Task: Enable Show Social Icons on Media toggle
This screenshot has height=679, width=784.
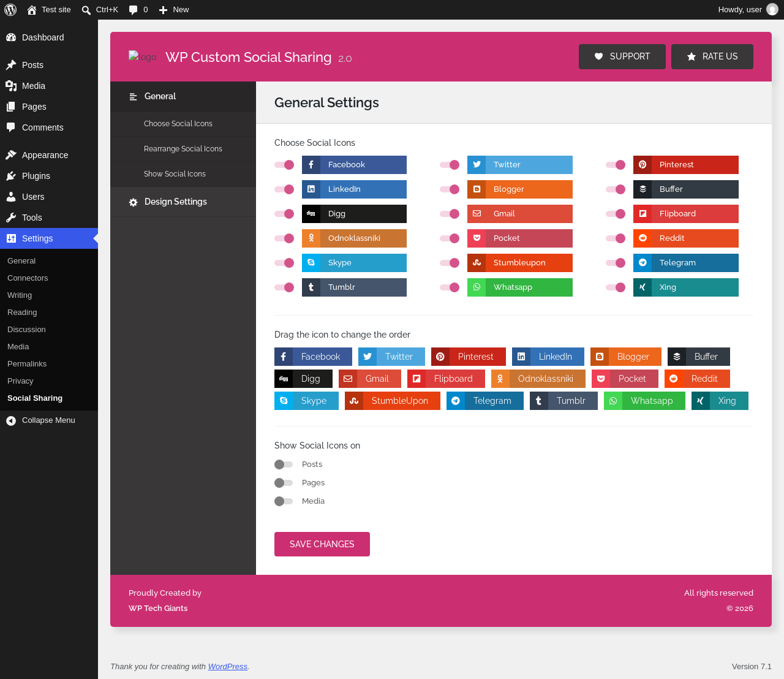Action: [284, 501]
